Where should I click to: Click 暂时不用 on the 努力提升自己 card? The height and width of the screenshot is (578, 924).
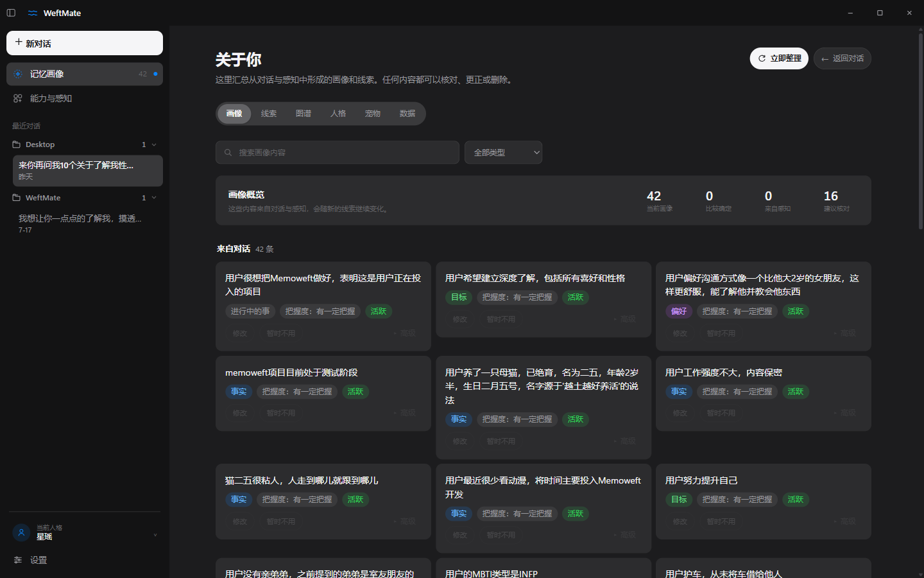point(721,521)
